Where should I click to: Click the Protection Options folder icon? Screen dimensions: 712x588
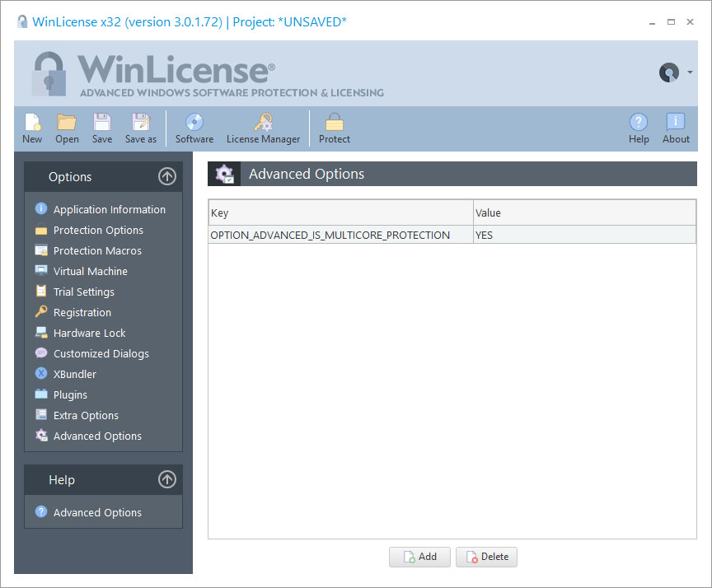pyautogui.click(x=41, y=231)
